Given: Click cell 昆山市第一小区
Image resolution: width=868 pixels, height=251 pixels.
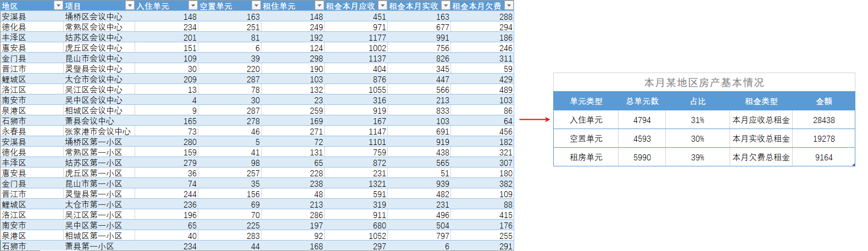Looking at the screenshot, I should 99,183.
